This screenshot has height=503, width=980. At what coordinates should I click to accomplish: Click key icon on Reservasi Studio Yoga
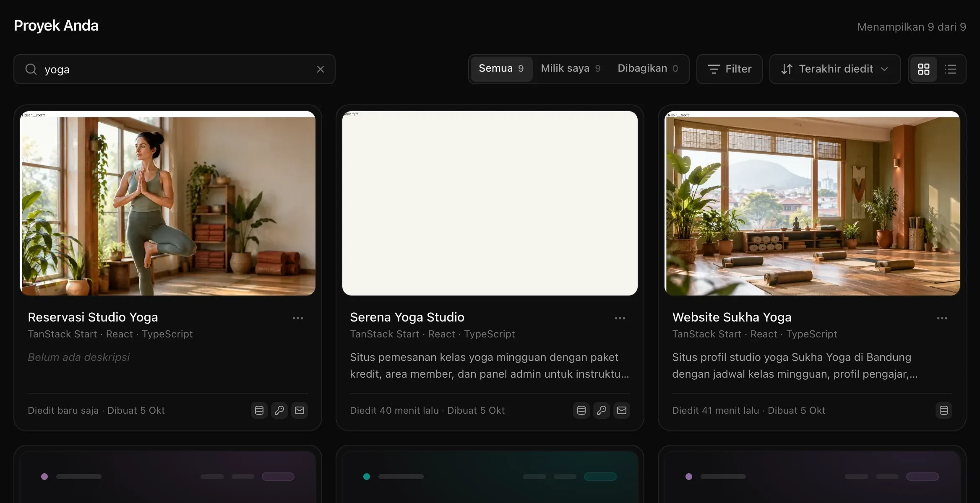[x=279, y=410]
